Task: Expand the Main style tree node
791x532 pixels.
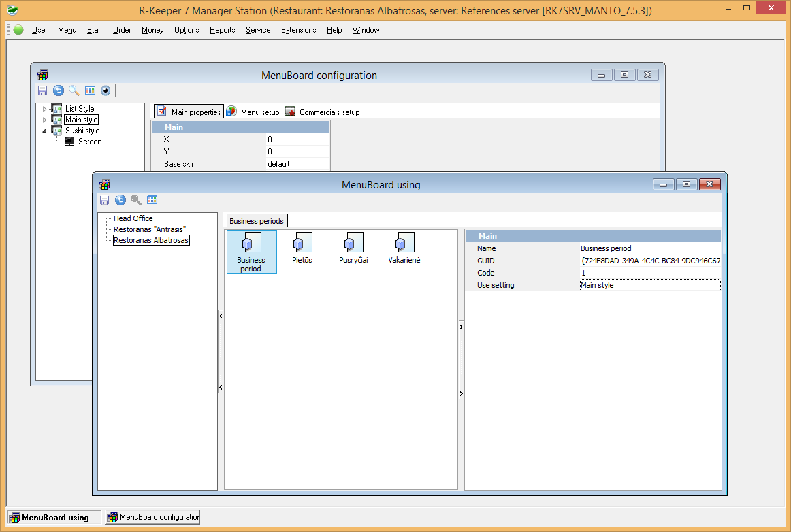Action: tap(44, 120)
